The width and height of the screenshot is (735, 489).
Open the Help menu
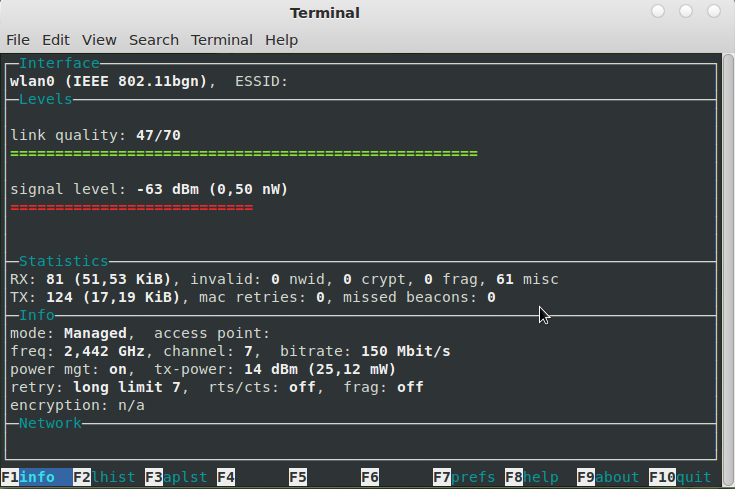click(281, 40)
